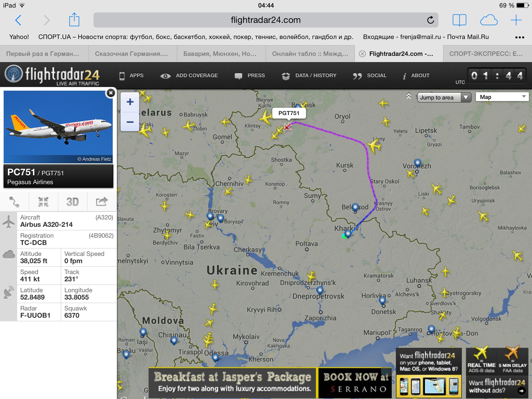The image size is (532, 399).
Task: Tap the aircraft photo thumbnail
Action: [58, 127]
